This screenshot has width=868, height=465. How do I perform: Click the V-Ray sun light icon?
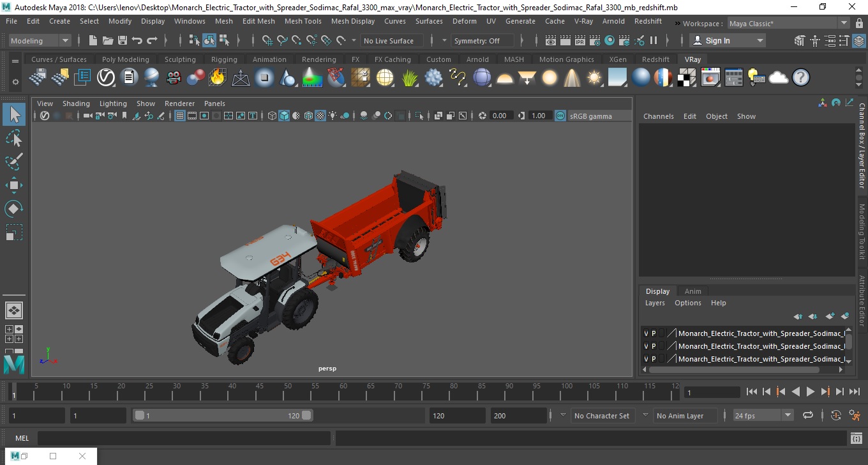(x=594, y=78)
